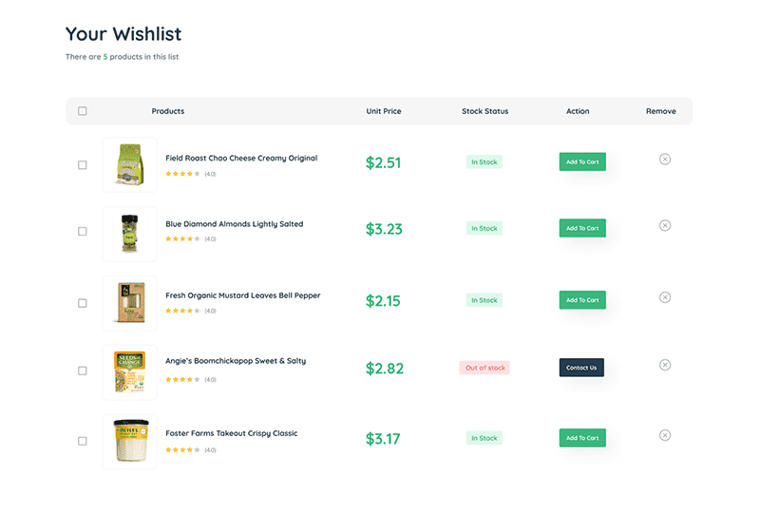Open Field Roast Chao Cheese Creamy Original link
The width and height of the screenshot is (760, 532).
(241, 158)
